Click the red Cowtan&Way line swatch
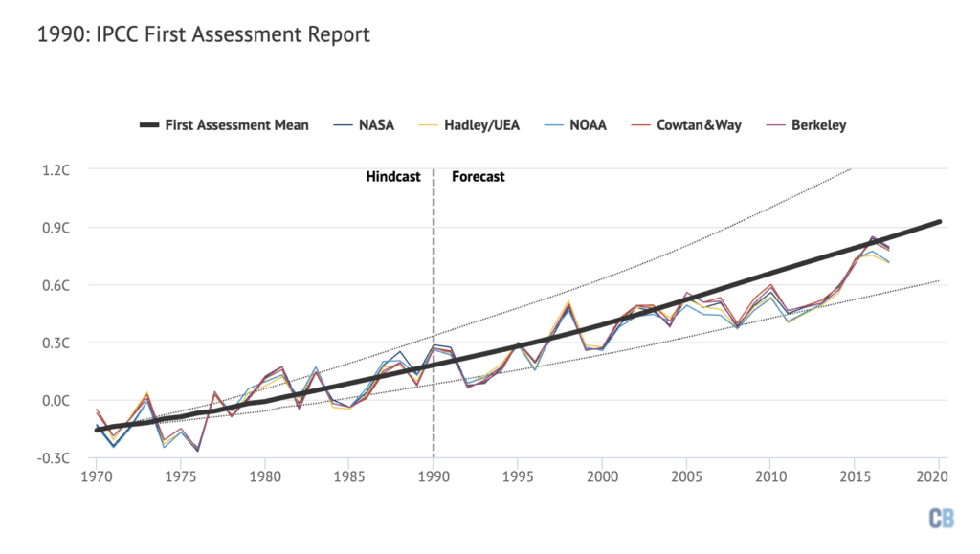This screenshot has width=980, height=554. 640,125
